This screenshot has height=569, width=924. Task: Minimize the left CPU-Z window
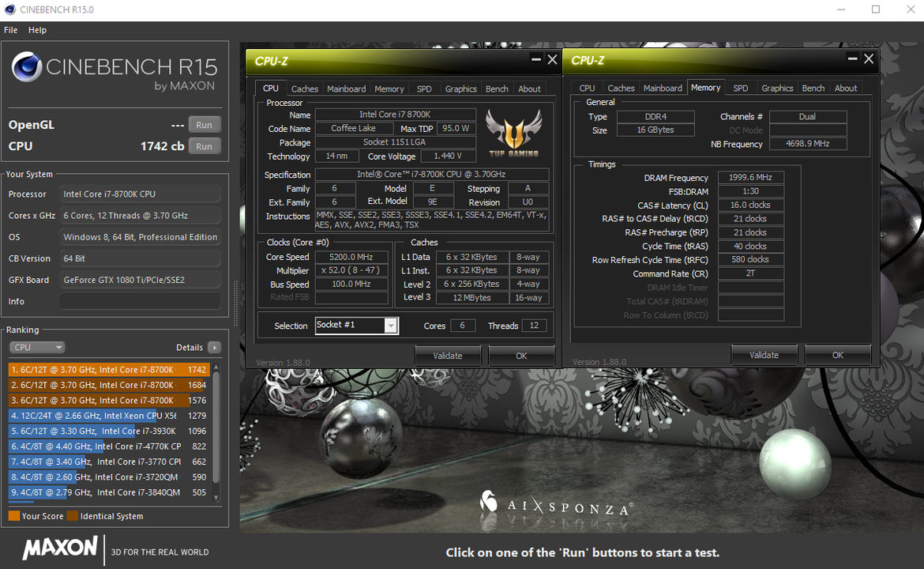pyautogui.click(x=535, y=59)
